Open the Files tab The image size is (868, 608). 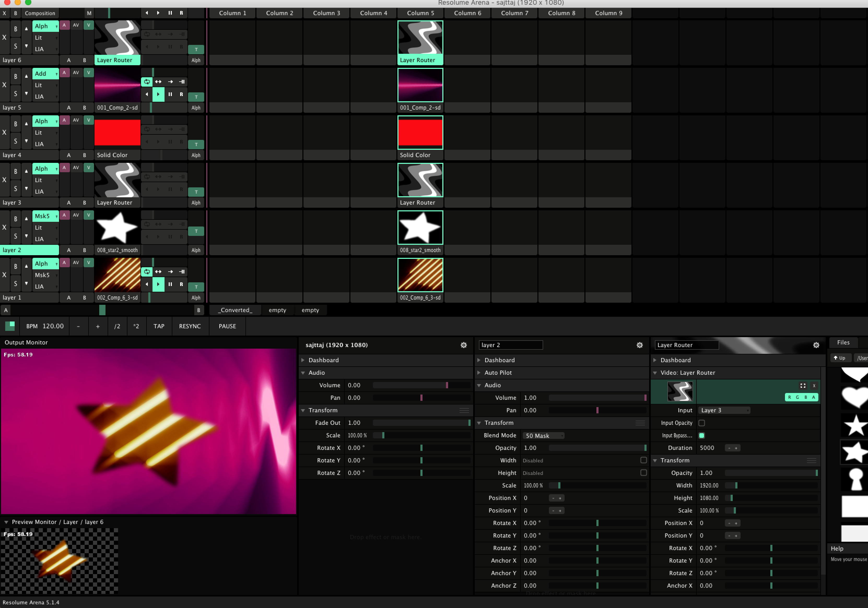(x=843, y=342)
